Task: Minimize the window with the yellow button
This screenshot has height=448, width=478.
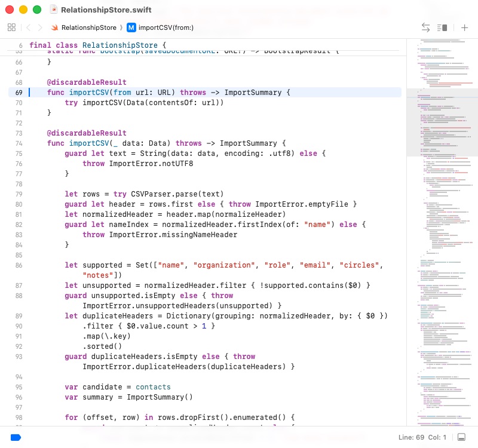Action: 23,10
